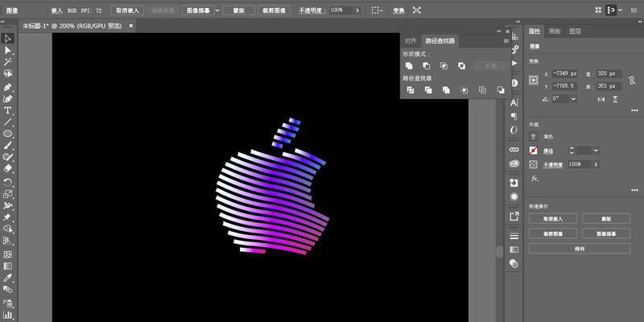Expand opacity arrow in Appearance section

pyautogui.click(x=596, y=164)
